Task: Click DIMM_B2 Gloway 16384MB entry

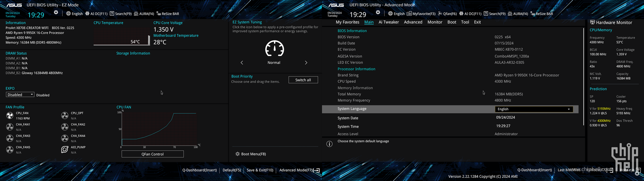Action: (x=34, y=73)
